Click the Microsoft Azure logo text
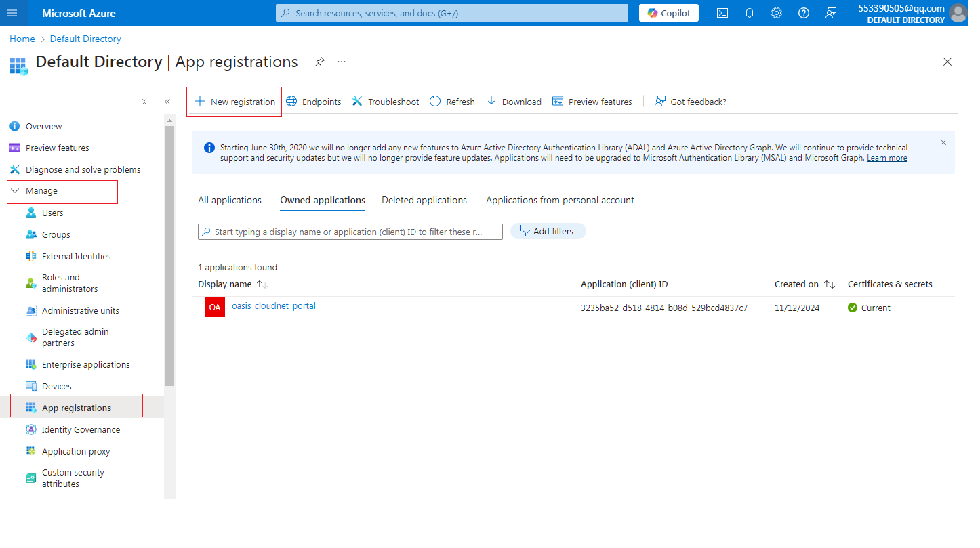The height and width of the screenshot is (548, 980). point(79,13)
